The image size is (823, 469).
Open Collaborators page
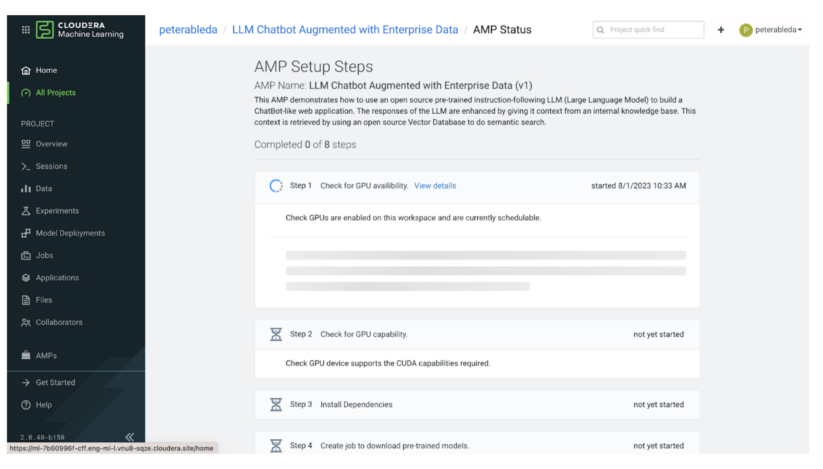pyautogui.click(x=59, y=322)
